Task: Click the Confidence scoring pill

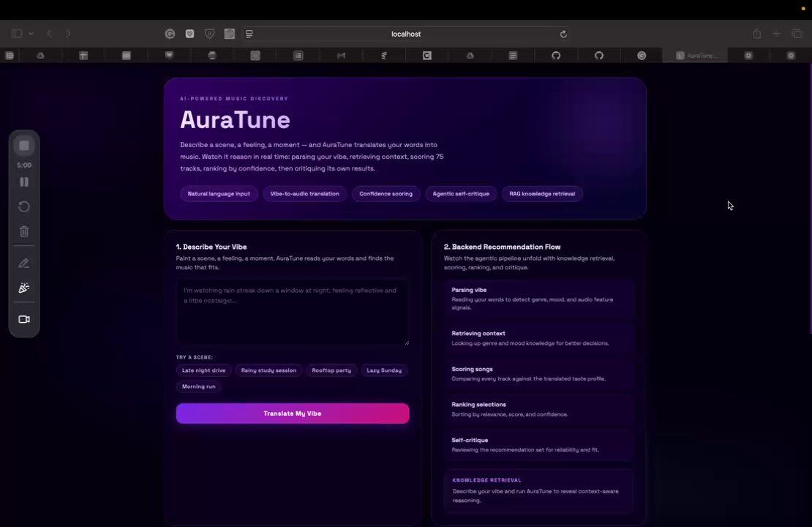Action: tap(386, 194)
